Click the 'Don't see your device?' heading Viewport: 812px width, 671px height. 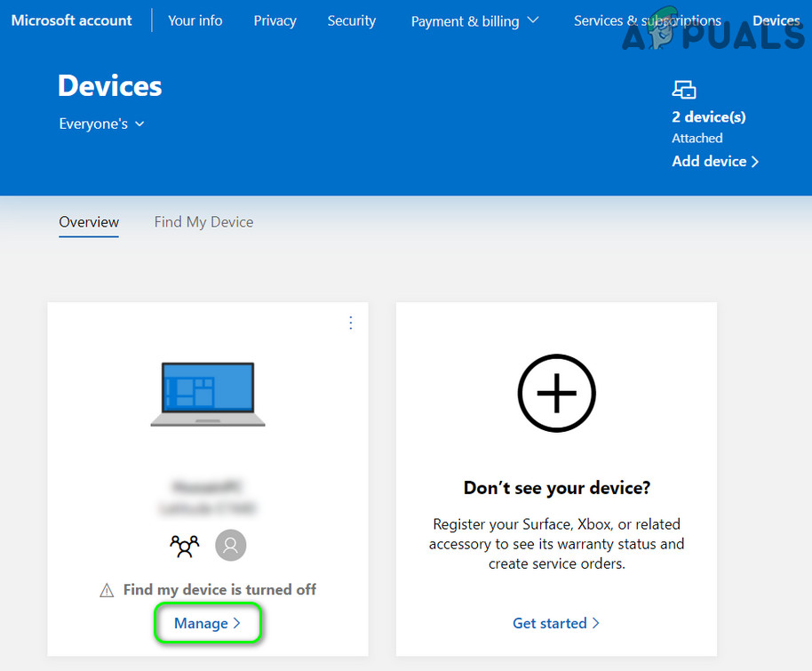pos(557,488)
